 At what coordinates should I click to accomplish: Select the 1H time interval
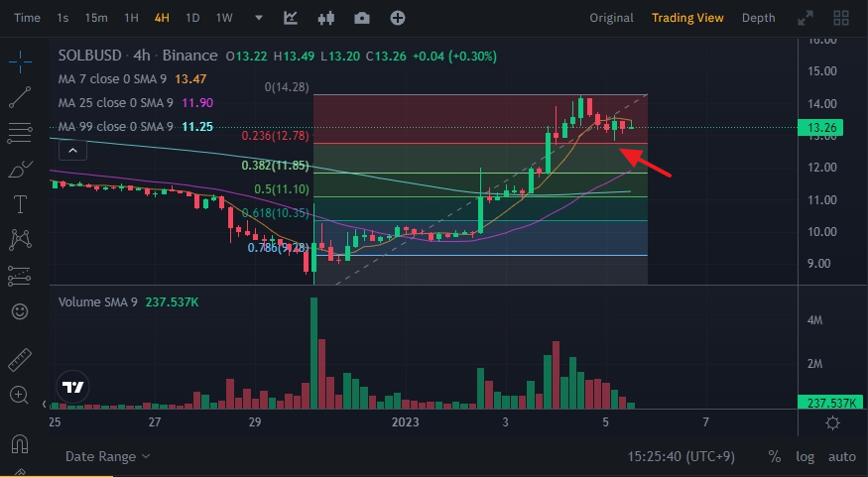(131, 18)
